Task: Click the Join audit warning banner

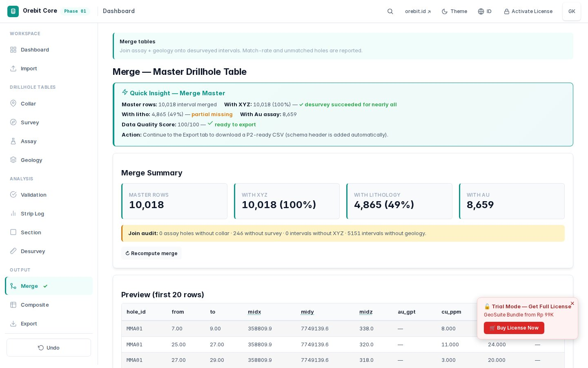Action: pyautogui.click(x=343, y=233)
